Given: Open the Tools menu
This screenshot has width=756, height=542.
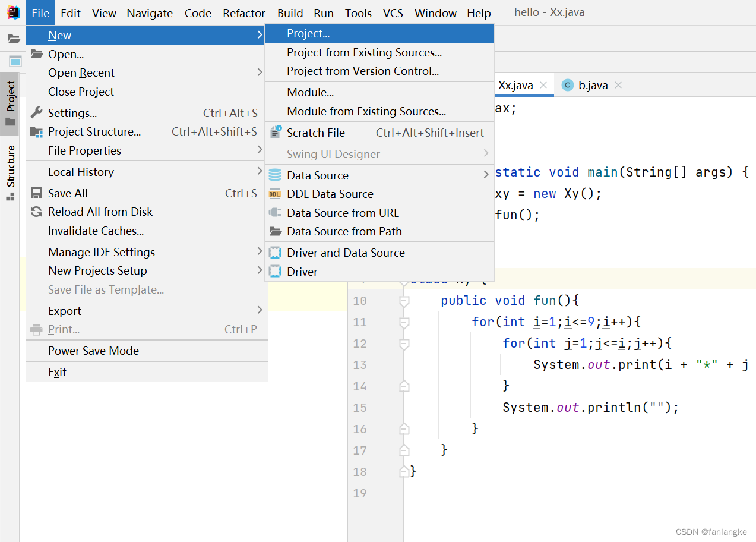Looking at the screenshot, I should [x=358, y=13].
